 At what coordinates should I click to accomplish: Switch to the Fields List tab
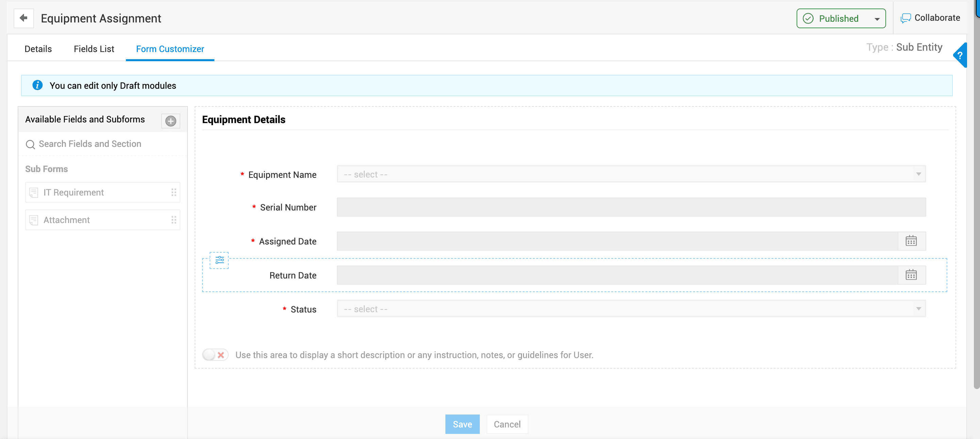pyautogui.click(x=94, y=49)
